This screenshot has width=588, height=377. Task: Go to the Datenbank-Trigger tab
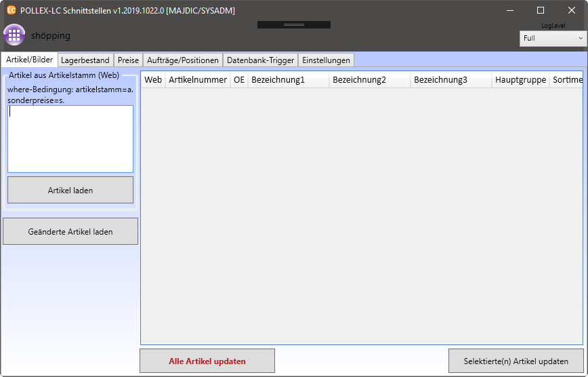[x=260, y=60]
